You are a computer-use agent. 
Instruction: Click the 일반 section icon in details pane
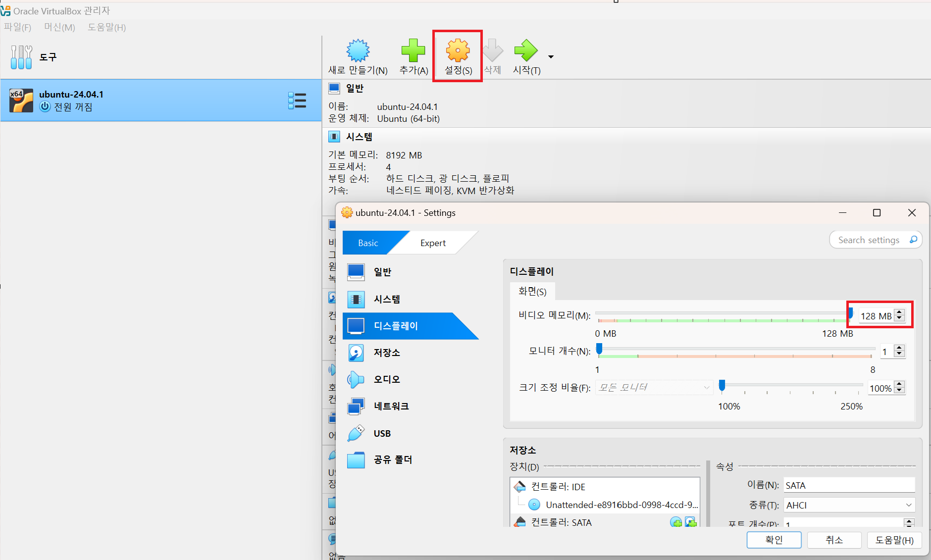point(334,88)
